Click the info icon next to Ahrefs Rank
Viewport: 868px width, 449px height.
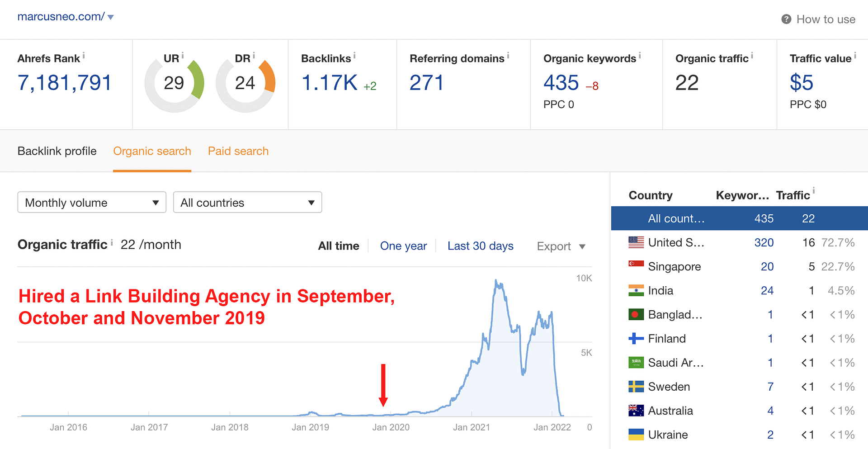tap(84, 56)
